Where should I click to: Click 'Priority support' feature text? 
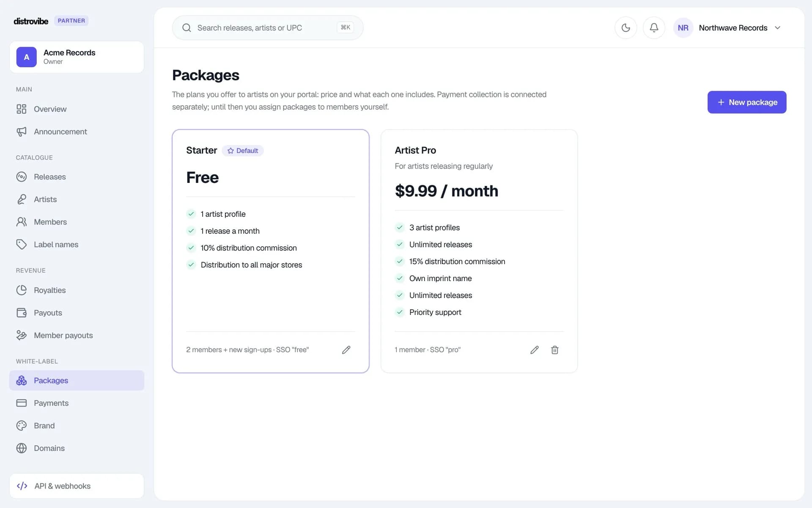click(x=435, y=312)
